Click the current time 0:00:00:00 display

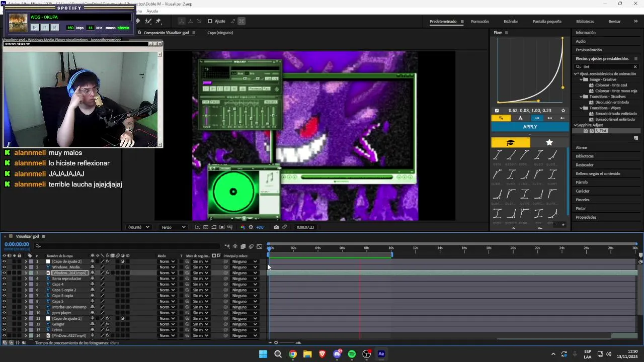[x=17, y=244]
